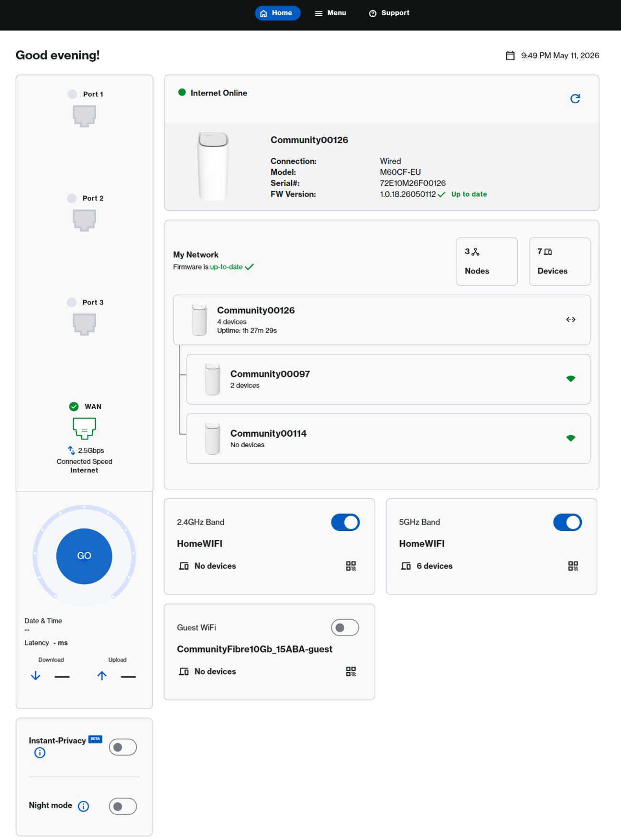Click the 'Uptime: 1h 27m 29s' text

tap(247, 331)
